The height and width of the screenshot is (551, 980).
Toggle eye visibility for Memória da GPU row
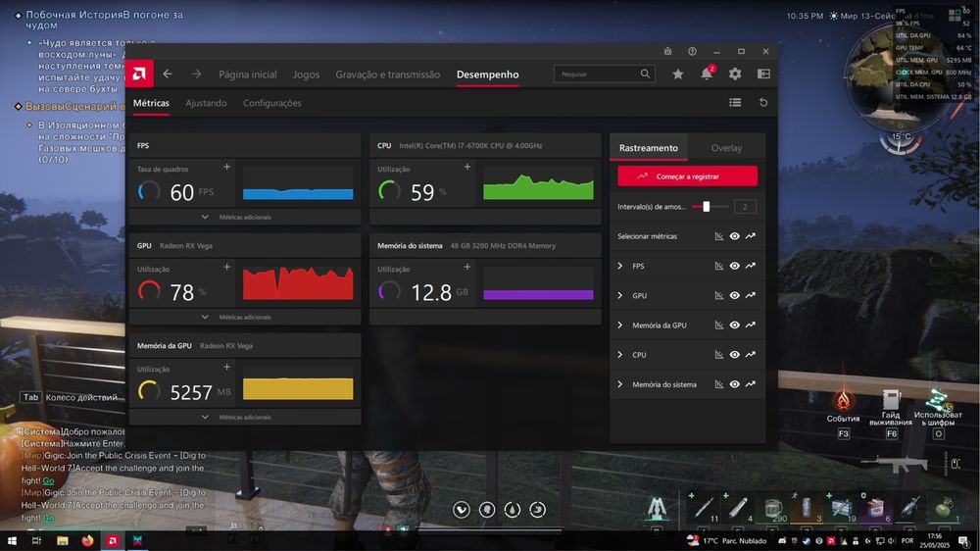click(x=734, y=326)
